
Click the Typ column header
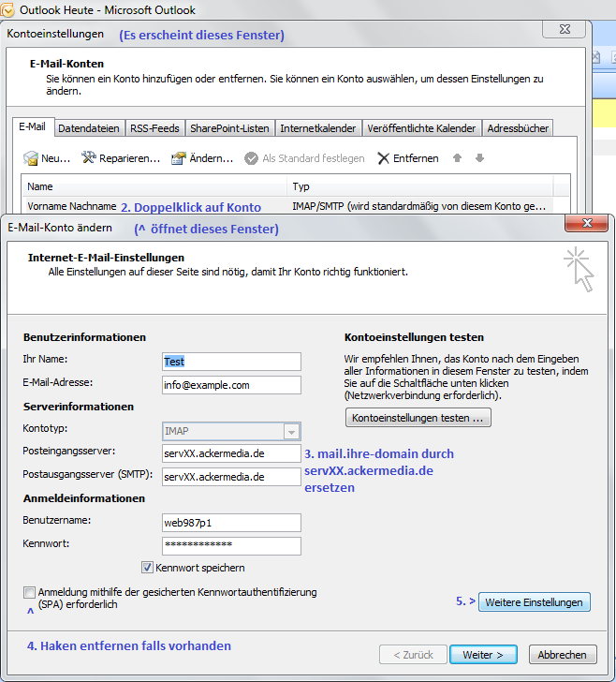pos(419,186)
